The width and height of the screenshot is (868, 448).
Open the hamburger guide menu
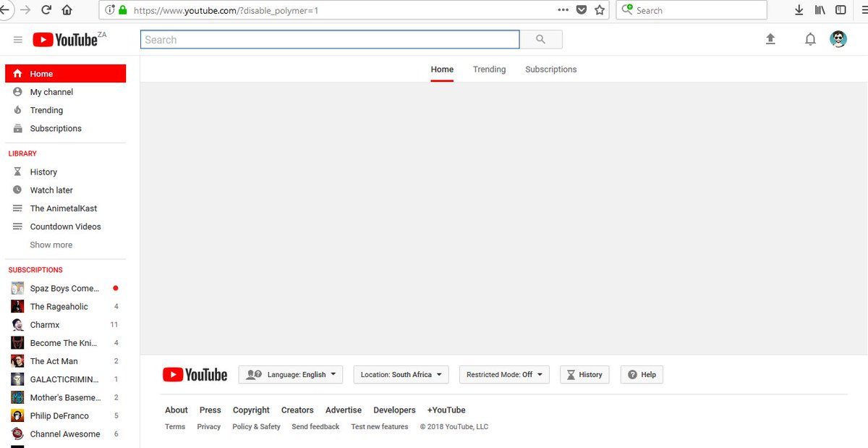tap(18, 40)
